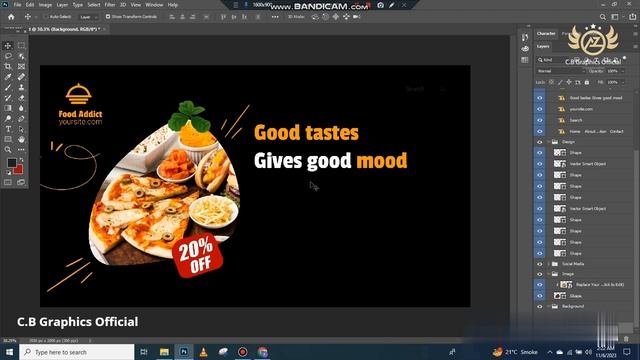Open the Image menu
The width and height of the screenshot is (640, 360).
point(45,5)
